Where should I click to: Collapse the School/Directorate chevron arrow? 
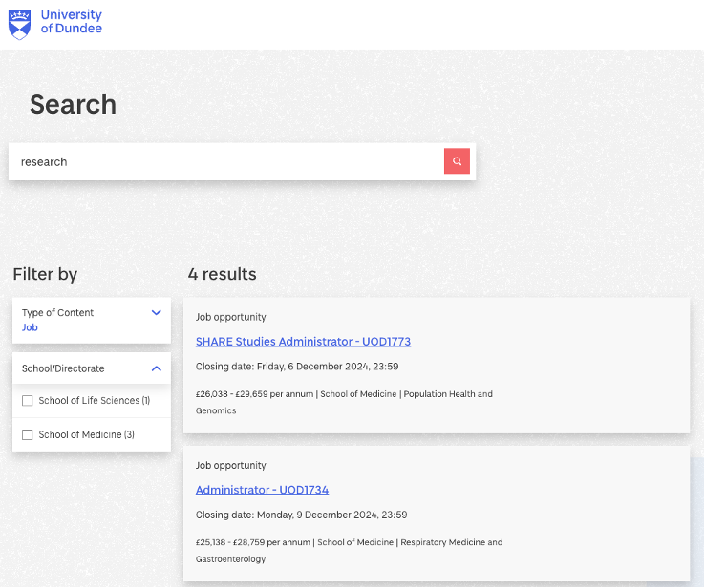pos(157,368)
